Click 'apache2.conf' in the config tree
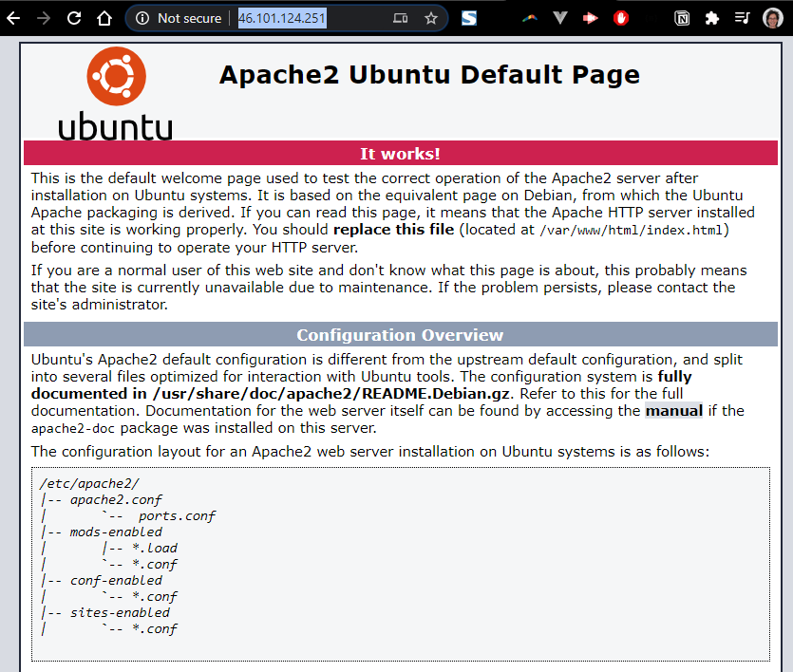 pyautogui.click(x=116, y=499)
